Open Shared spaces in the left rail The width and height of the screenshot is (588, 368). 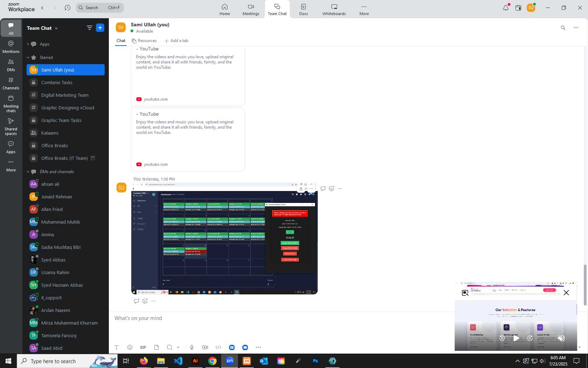click(11, 127)
